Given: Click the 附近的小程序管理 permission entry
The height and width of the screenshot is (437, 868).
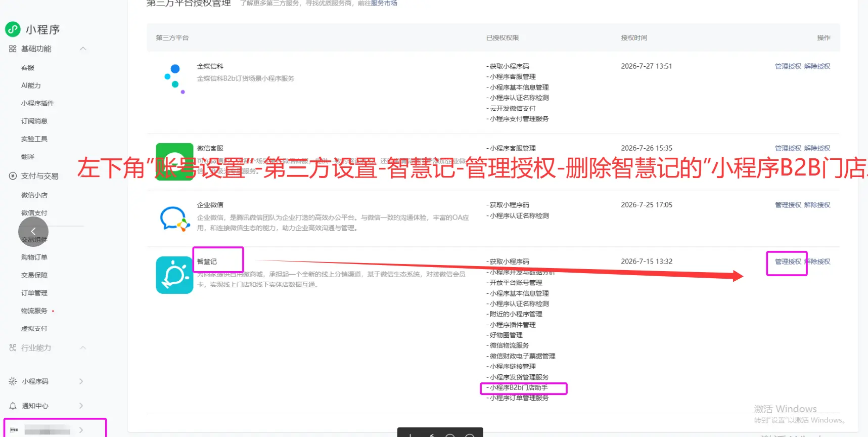Looking at the screenshot, I should [x=515, y=314].
